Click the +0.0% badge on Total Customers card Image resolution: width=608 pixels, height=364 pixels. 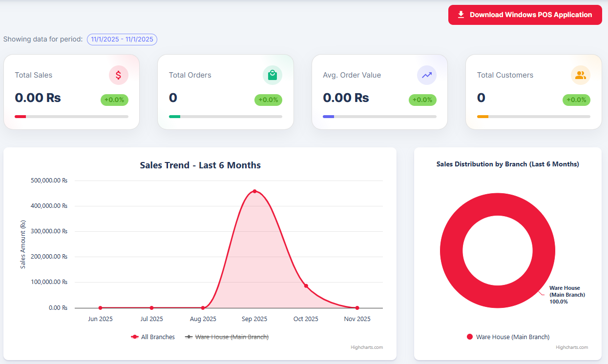pyautogui.click(x=576, y=100)
